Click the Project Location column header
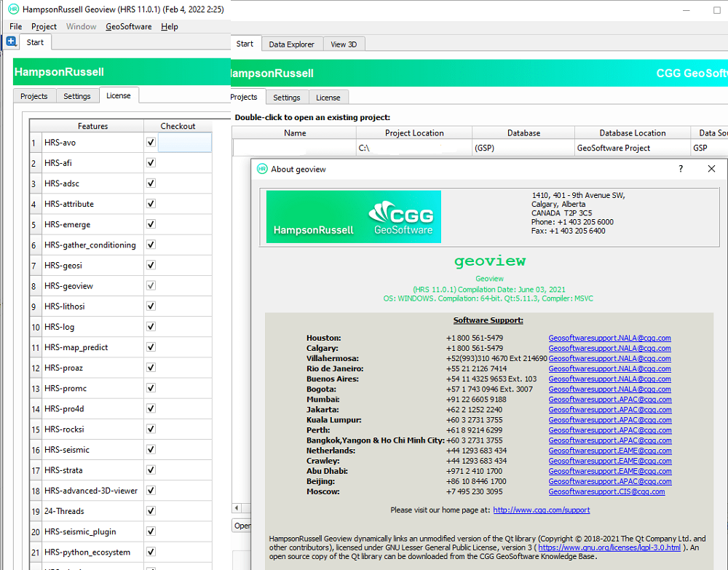 tap(414, 132)
